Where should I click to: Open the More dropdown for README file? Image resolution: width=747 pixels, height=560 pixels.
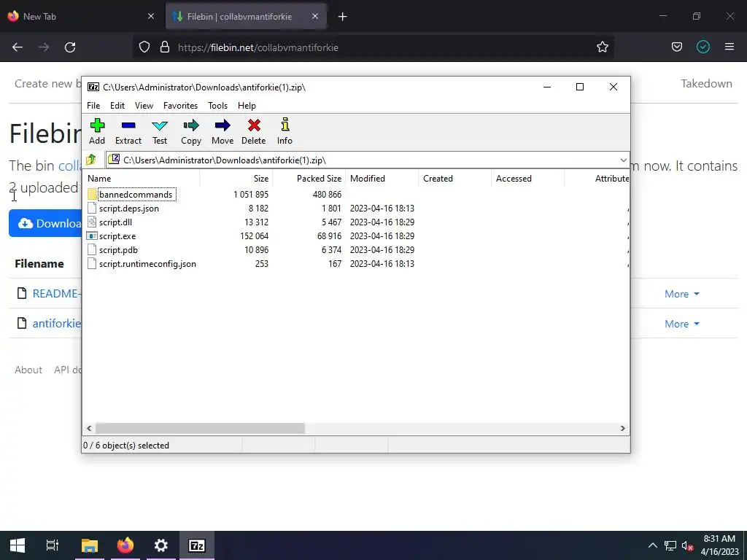682,294
